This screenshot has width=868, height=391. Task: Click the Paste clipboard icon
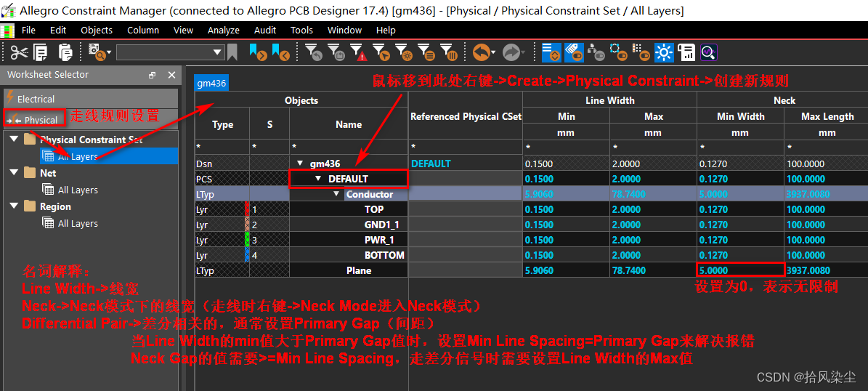[65, 52]
